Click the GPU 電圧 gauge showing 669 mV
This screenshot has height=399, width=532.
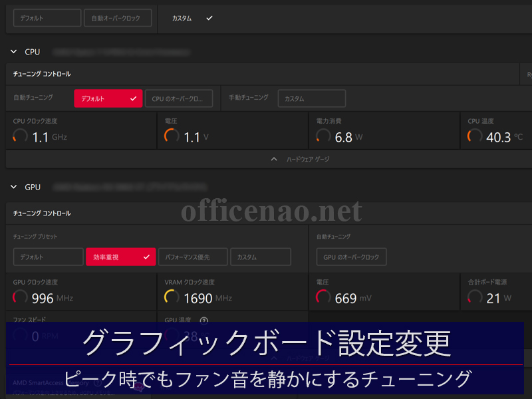point(323,297)
